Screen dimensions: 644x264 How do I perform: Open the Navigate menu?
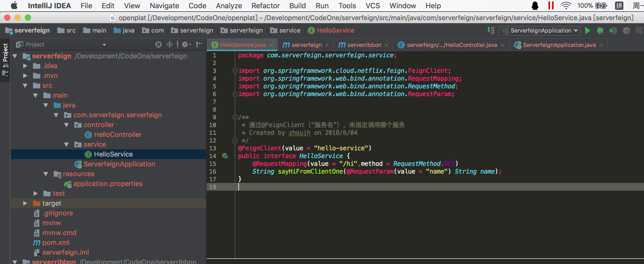(x=164, y=6)
